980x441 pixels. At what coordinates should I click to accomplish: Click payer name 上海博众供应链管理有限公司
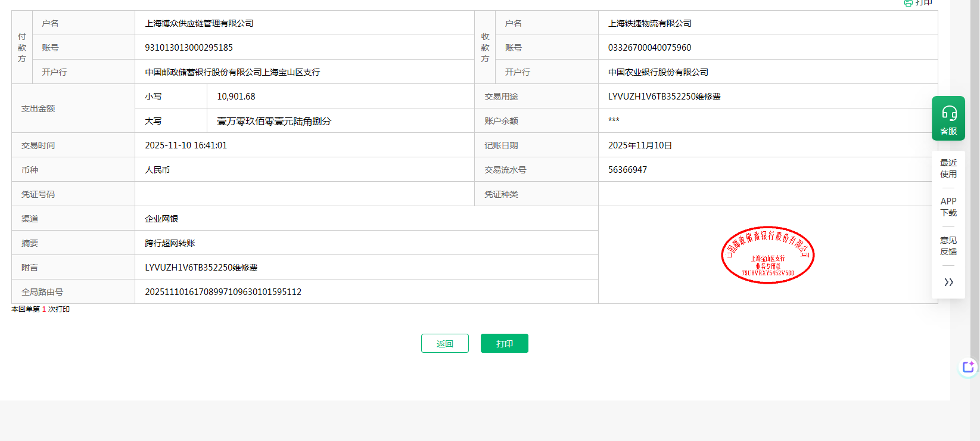point(199,23)
